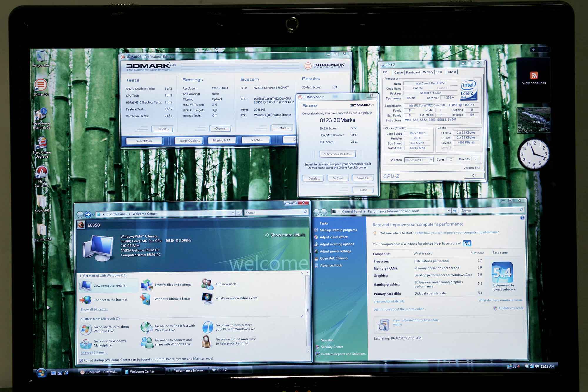588x392 pixels.
Task: Expand Show more details in Welcome Center
Action: tap(285, 235)
